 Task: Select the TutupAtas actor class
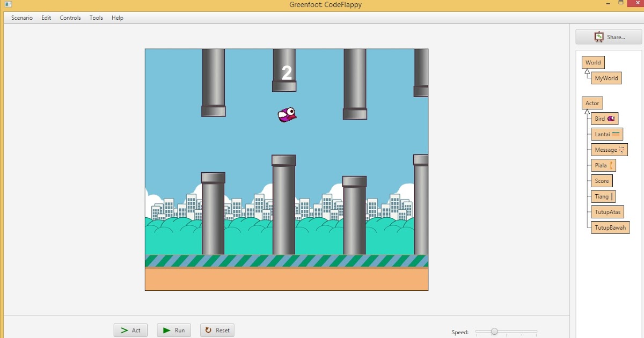tap(608, 212)
